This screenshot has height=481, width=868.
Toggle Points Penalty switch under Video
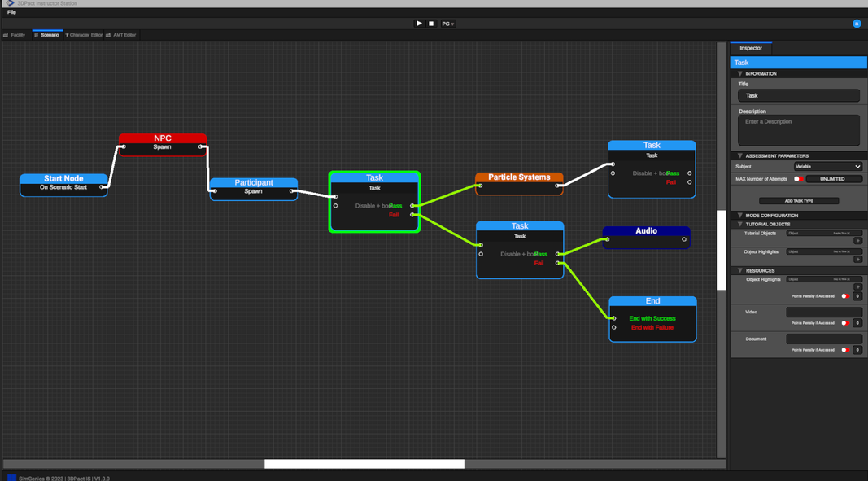[845, 323]
